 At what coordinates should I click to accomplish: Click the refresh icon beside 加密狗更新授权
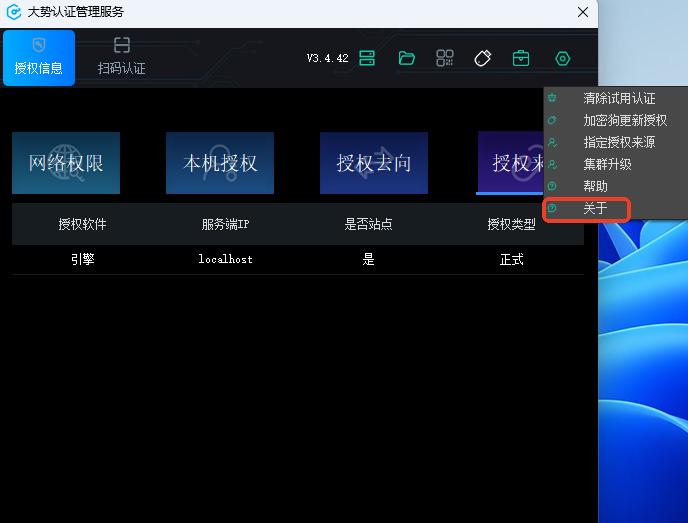click(x=552, y=120)
